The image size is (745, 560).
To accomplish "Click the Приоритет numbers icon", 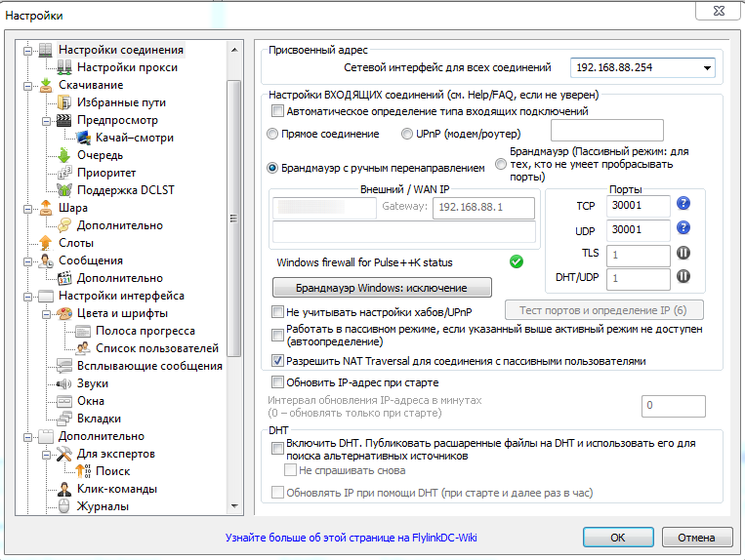I will pyautogui.click(x=64, y=173).
